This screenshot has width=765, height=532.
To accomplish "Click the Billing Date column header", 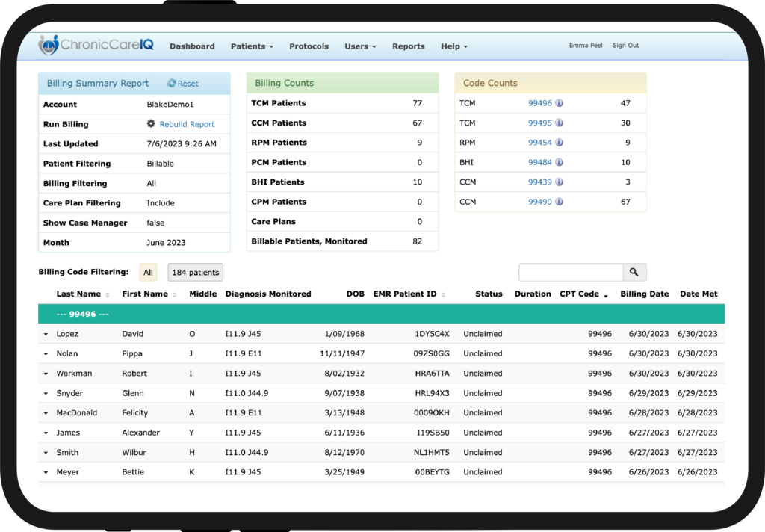I will (x=644, y=294).
